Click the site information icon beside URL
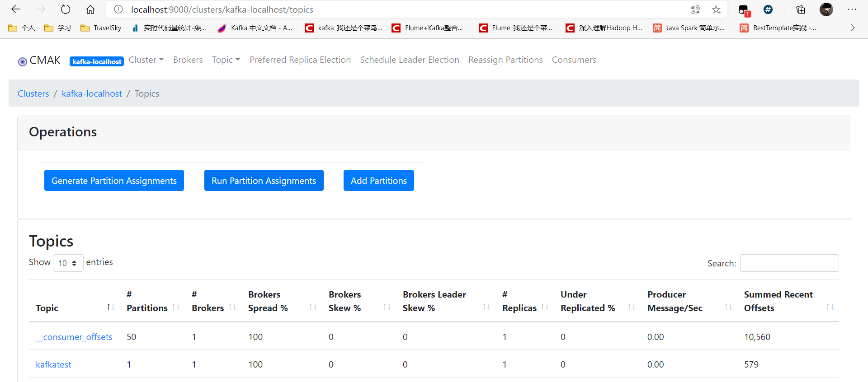868x382 pixels. coord(118,9)
